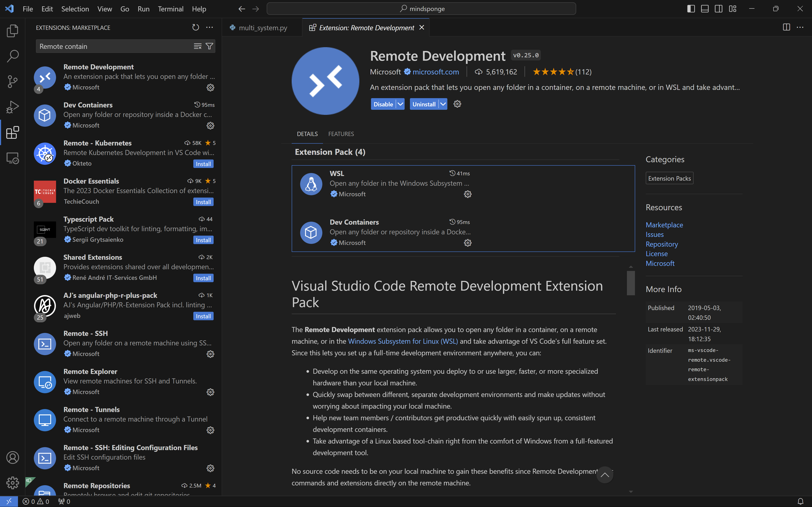This screenshot has height=507, width=812.
Task: Click the extension search input field
Action: 114,46
